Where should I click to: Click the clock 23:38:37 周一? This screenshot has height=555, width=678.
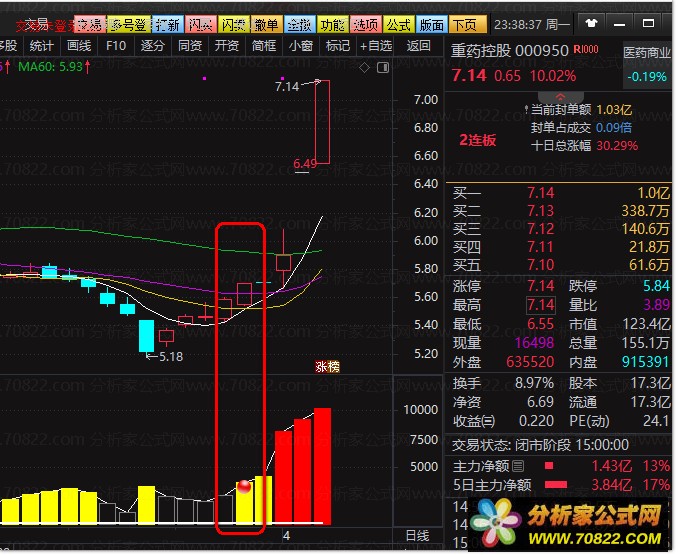[532, 25]
